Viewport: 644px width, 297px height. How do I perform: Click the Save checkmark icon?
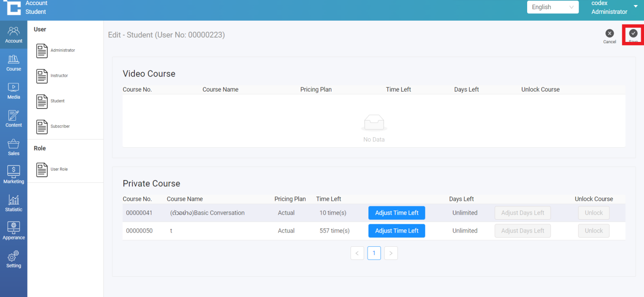(633, 33)
